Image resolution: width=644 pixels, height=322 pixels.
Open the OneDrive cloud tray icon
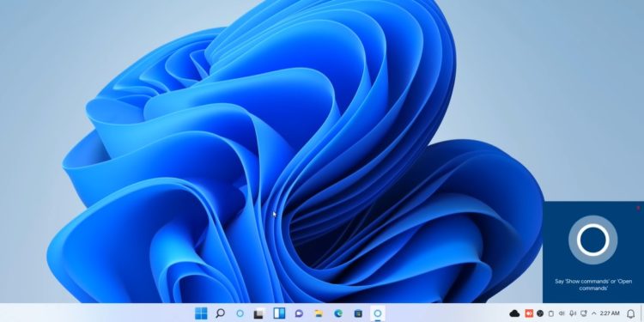[514, 313]
